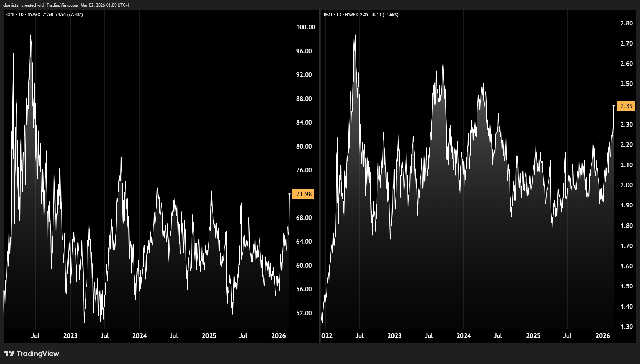Click 2023 label on the right chart time axis
The width and height of the screenshot is (640, 364).
click(394, 336)
